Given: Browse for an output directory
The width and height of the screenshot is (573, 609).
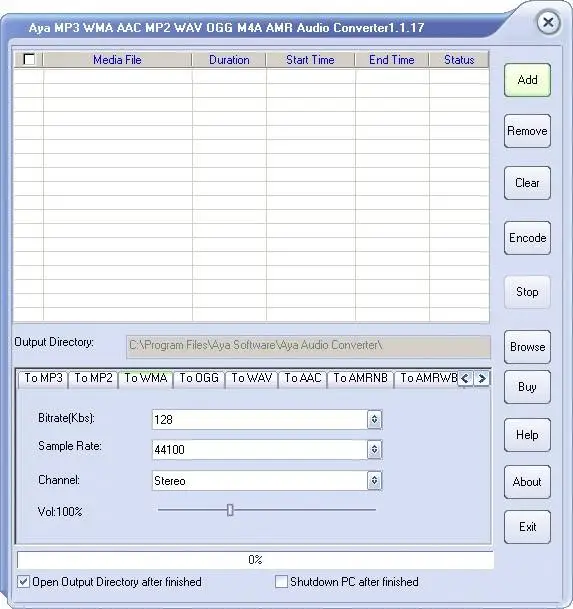Looking at the screenshot, I should [527, 347].
